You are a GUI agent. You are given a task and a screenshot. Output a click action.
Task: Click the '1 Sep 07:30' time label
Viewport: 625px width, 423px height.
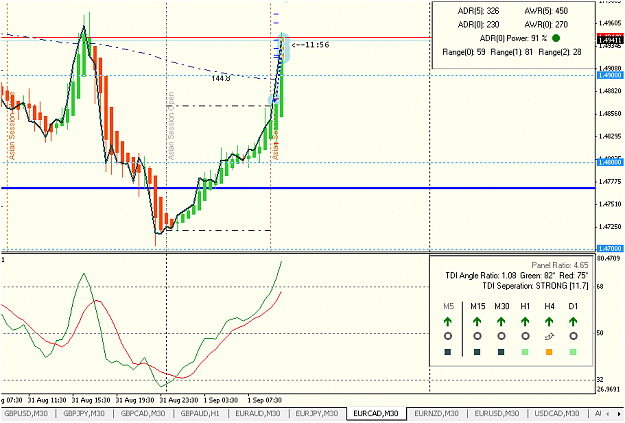[x=265, y=400]
